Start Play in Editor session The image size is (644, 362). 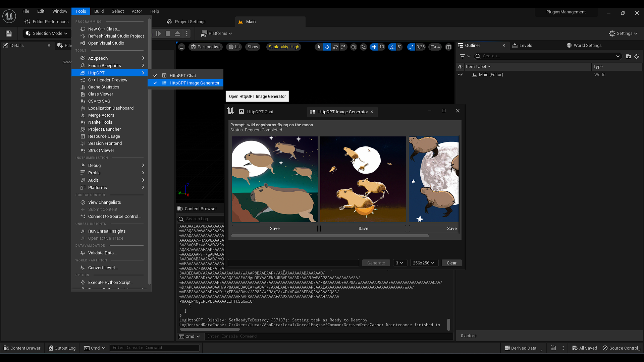[x=159, y=33]
